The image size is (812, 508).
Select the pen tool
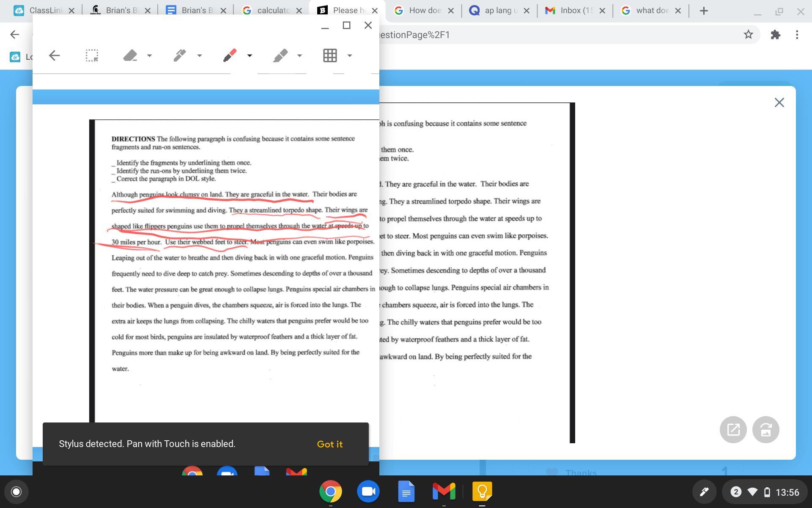[180, 55]
